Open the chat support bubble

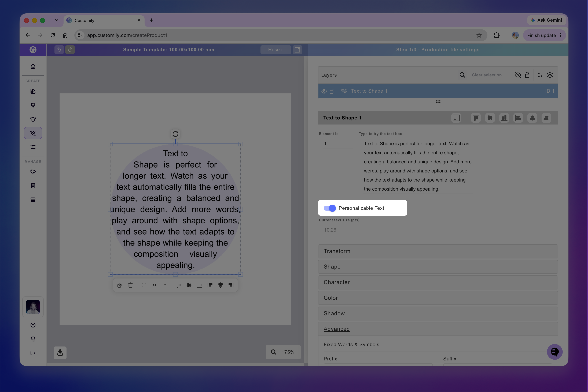[555, 352]
